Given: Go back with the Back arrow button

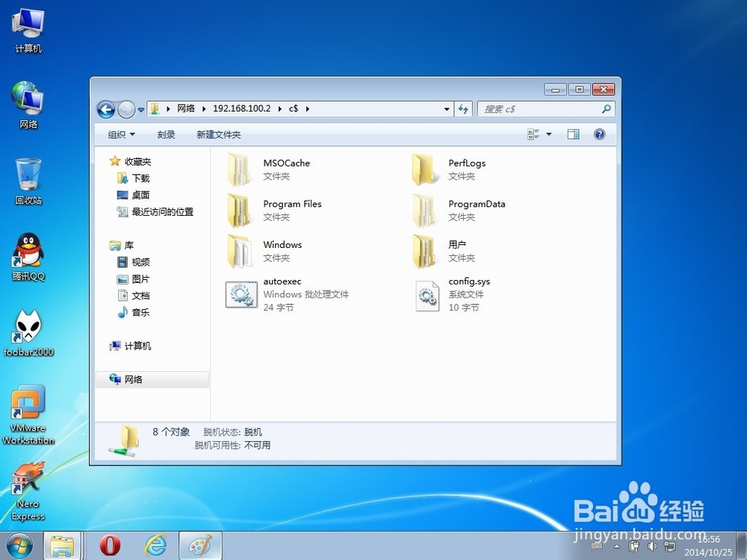Looking at the screenshot, I should (106, 110).
